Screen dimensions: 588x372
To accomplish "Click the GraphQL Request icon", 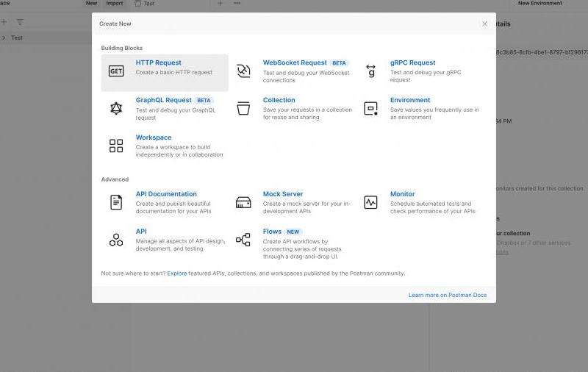I will [116, 108].
